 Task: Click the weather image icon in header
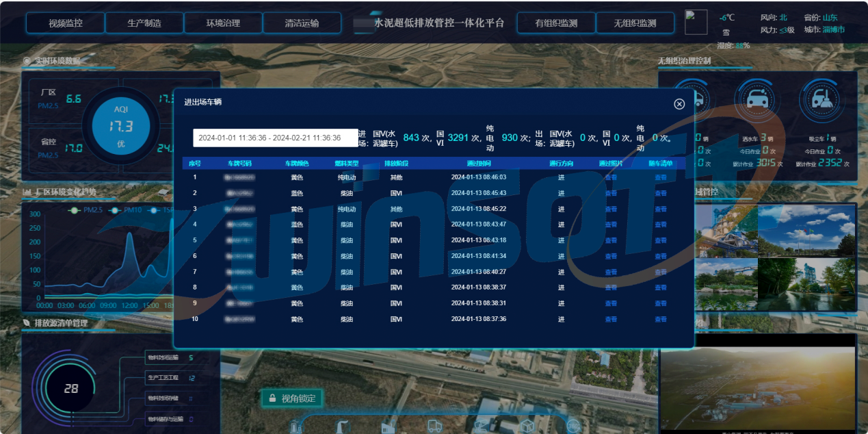[x=696, y=23]
